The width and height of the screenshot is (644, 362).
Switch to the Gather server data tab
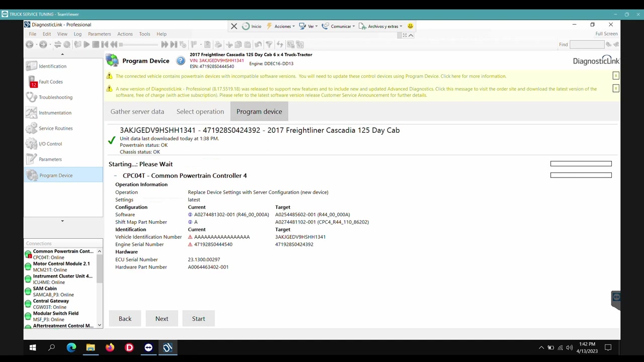point(137,112)
